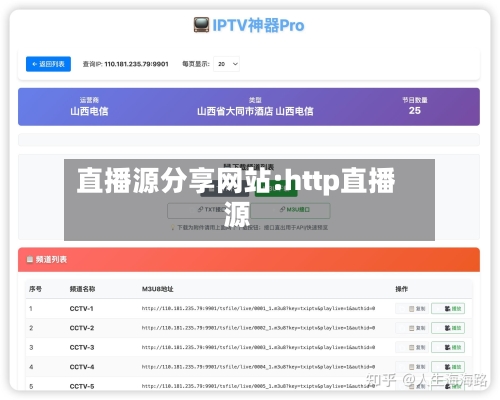Image resolution: width=500 pixels, height=400 pixels.
Task: Click the clipboard icon in the CCTV-1 row
Action: pyautogui.click(x=412, y=309)
